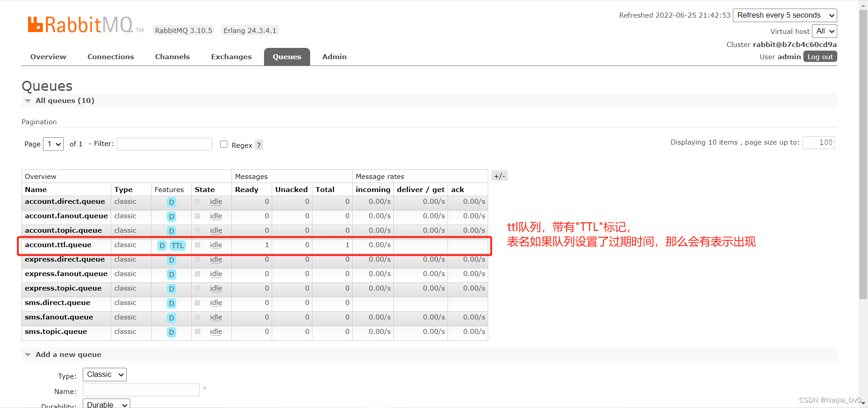This screenshot has height=408, width=868.
Task: Click D feature badge of account.direct.queue
Action: (x=171, y=202)
